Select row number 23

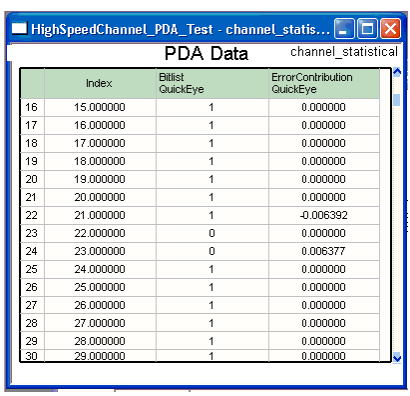[x=32, y=233]
